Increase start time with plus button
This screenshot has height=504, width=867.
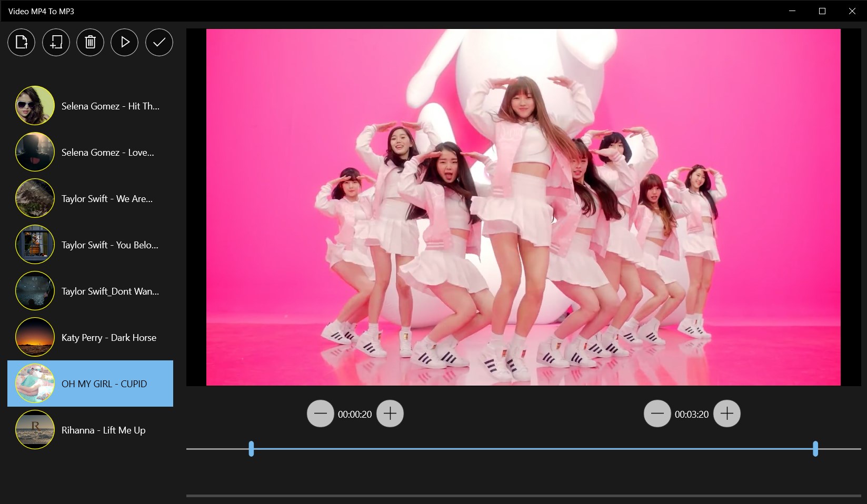(x=390, y=414)
